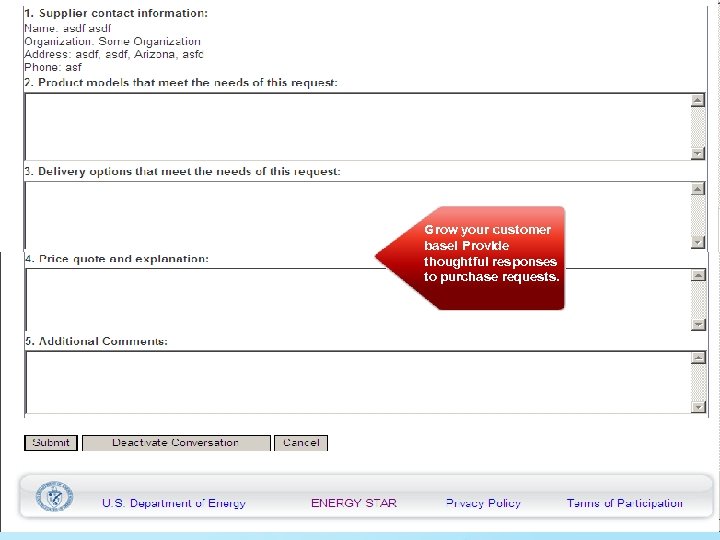Cancel the response form
This screenshot has width=720, height=540.
coord(301,443)
